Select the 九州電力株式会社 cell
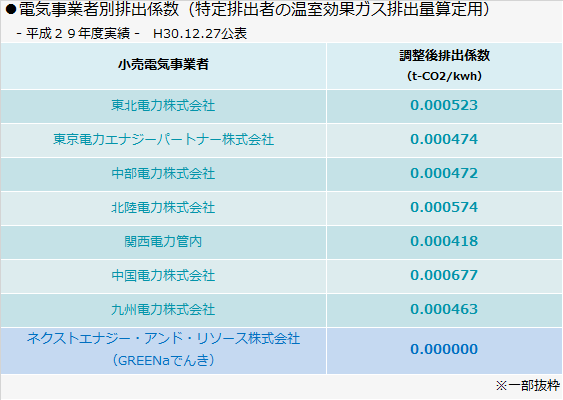This screenshot has width=563, height=400. [x=163, y=310]
